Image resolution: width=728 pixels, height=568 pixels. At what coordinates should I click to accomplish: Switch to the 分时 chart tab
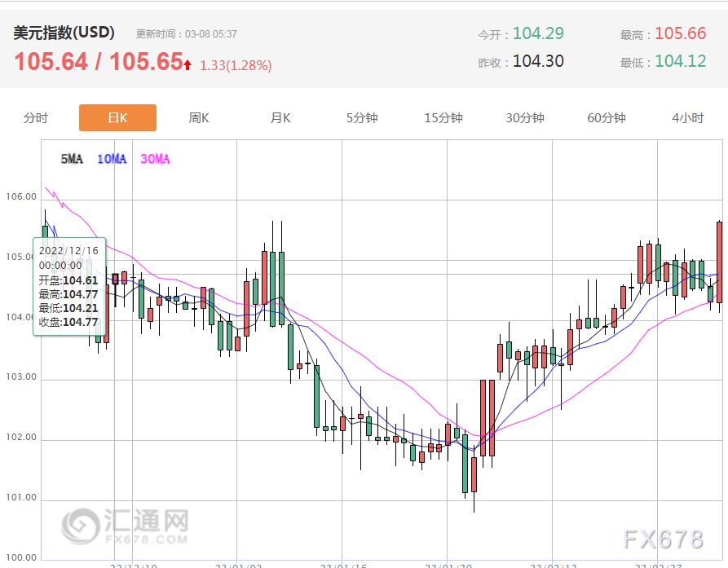pyautogui.click(x=36, y=118)
